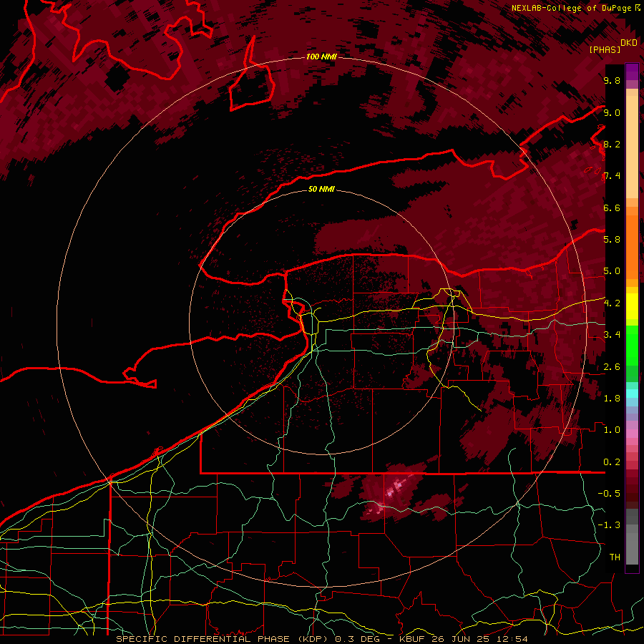The image size is (644, 644).
Task: Click the [PHAS] label above color bar
Action: [605, 49]
